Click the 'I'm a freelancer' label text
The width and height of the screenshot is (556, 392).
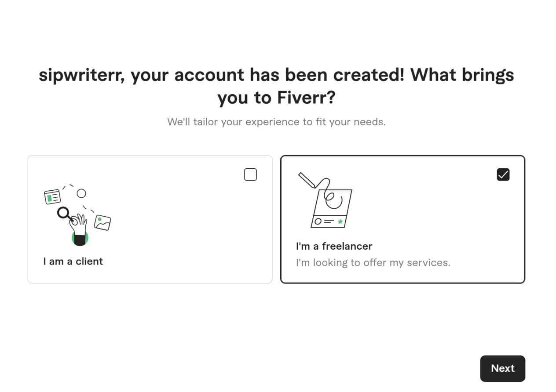click(x=335, y=246)
